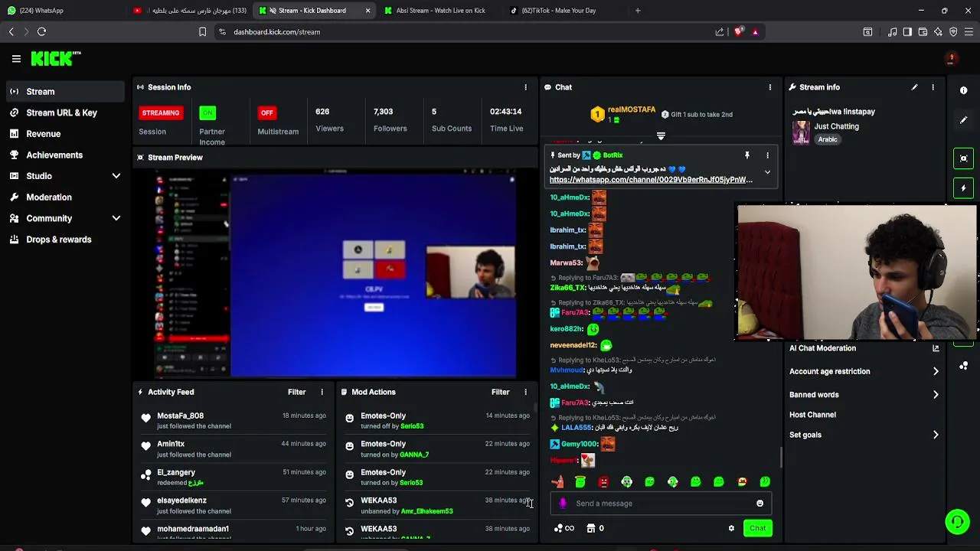The image size is (980, 551).
Task: Click the lightning bolt quick actions icon
Action: (963, 187)
